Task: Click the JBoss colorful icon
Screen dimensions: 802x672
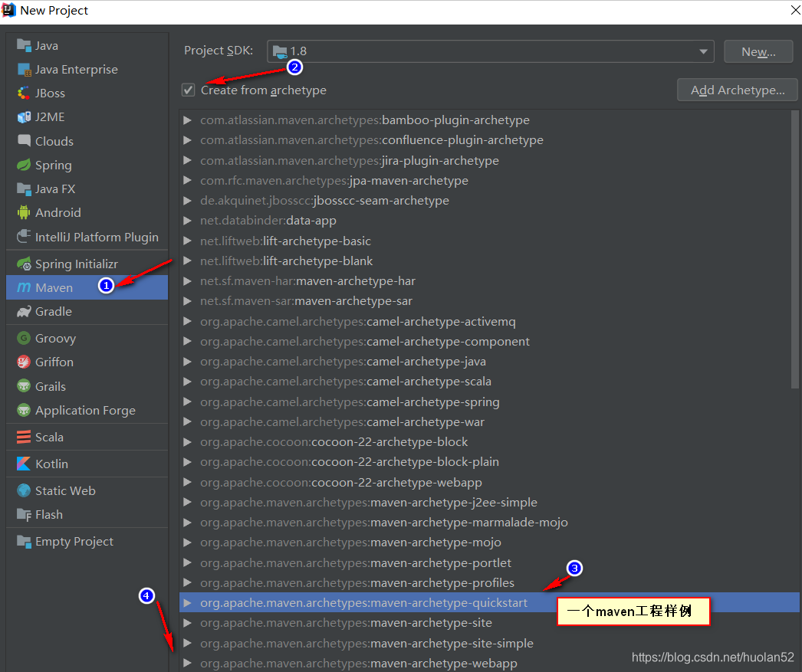Action: [24, 93]
